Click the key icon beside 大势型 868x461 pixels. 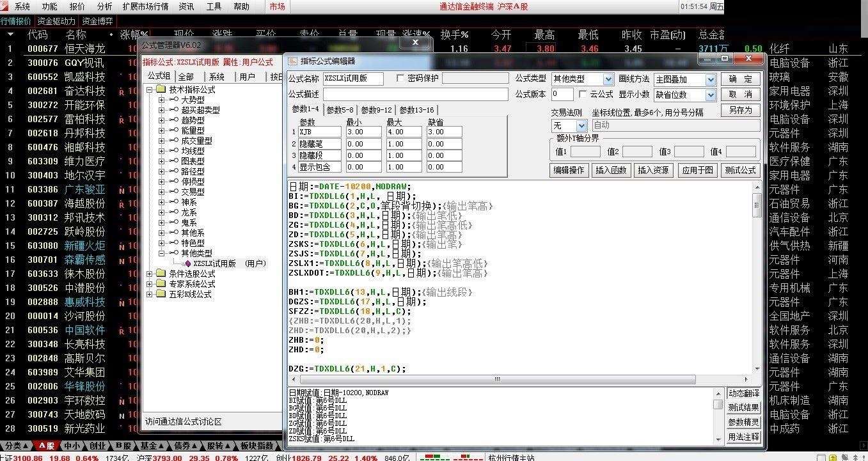[173, 100]
